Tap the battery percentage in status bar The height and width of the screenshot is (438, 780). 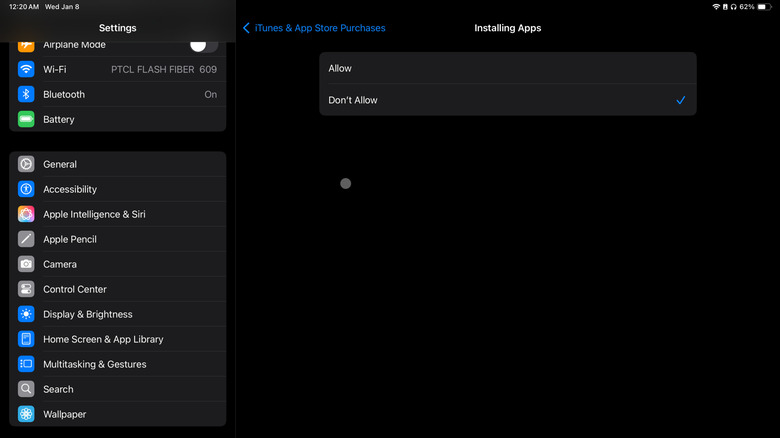tap(747, 6)
